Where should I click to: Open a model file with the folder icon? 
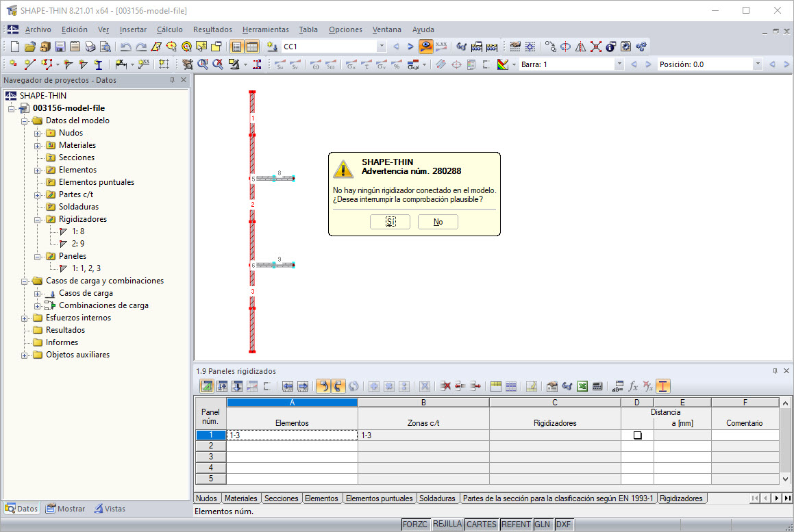click(30, 47)
